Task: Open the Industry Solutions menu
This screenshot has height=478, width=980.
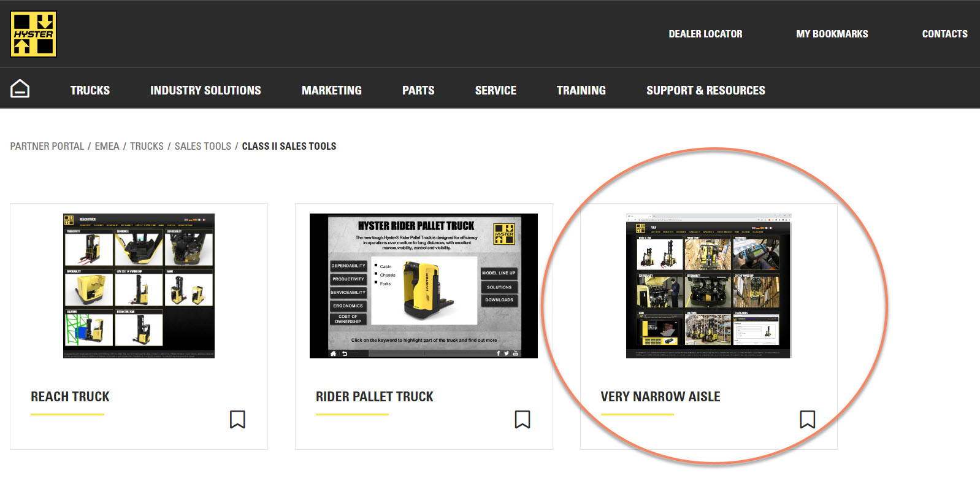Action: pos(205,90)
